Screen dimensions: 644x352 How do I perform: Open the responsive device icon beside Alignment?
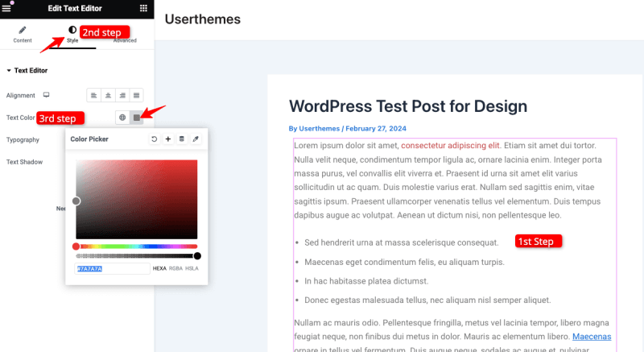[47, 95]
